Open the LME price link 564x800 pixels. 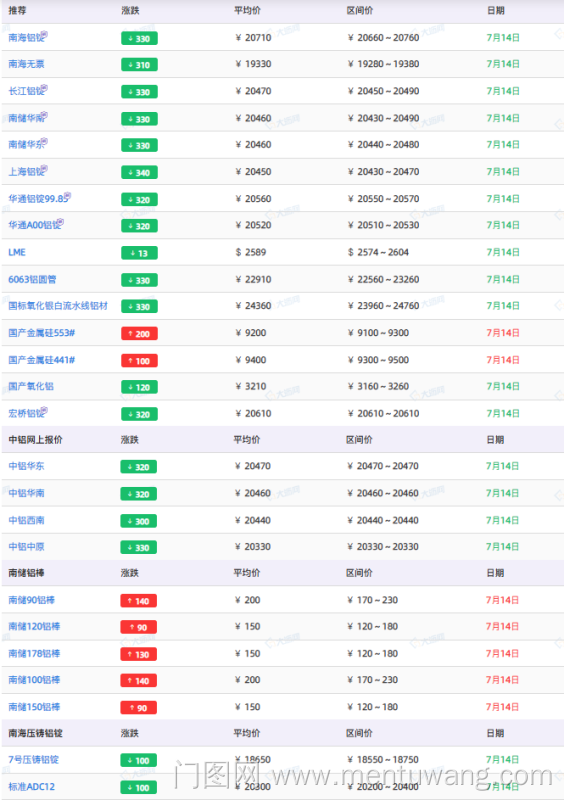pos(17,252)
